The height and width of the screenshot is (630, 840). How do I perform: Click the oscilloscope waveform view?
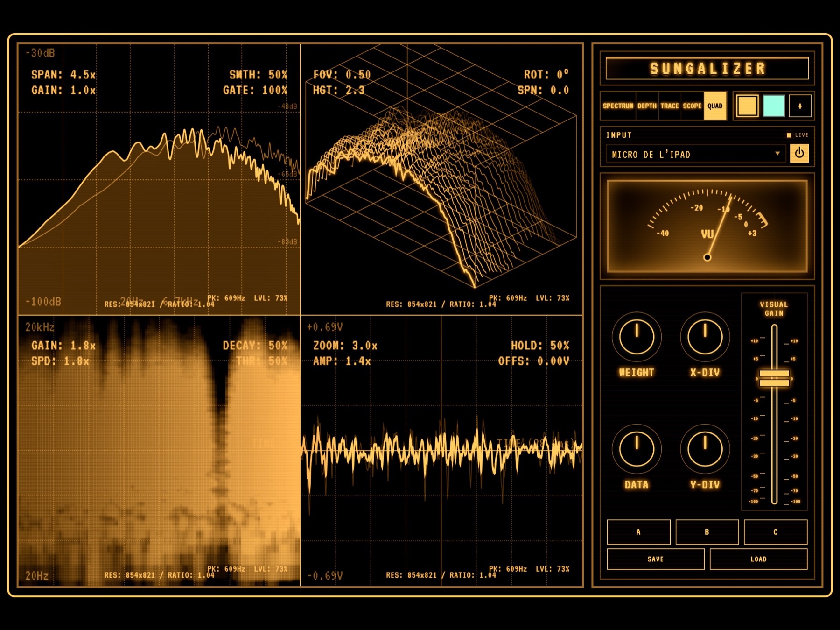tap(441, 451)
